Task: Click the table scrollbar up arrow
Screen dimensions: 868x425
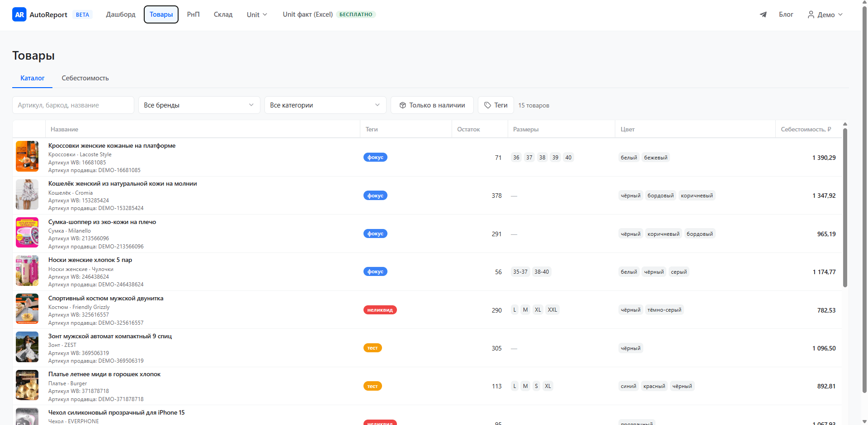Action: tap(845, 124)
